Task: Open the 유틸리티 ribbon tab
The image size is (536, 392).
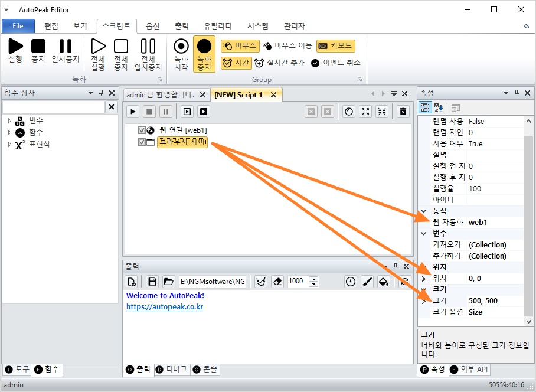Action: [x=218, y=26]
